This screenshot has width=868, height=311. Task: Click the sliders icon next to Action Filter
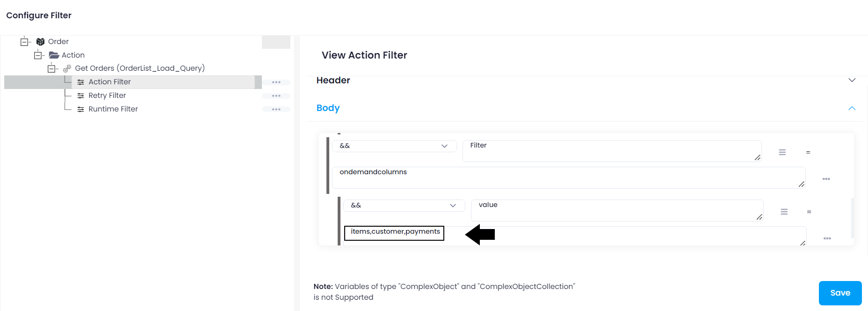80,81
